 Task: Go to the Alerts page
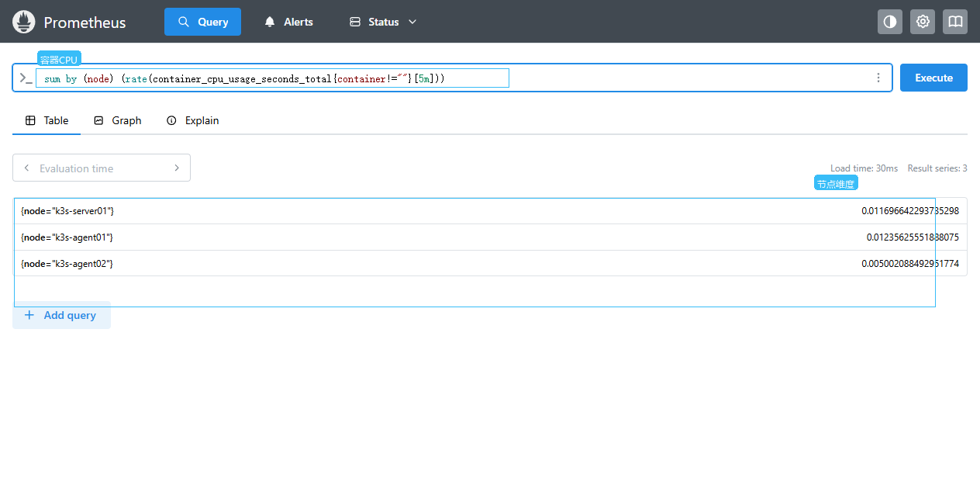pos(289,22)
